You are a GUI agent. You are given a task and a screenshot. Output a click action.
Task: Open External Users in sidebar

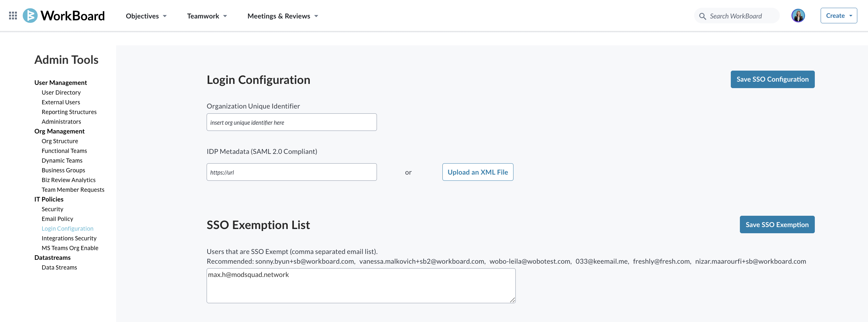[61, 102]
